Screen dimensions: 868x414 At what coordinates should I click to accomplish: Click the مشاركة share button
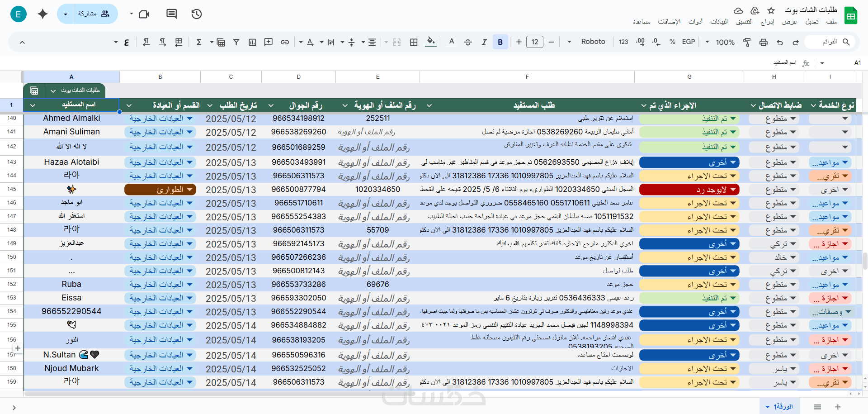point(94,14)
